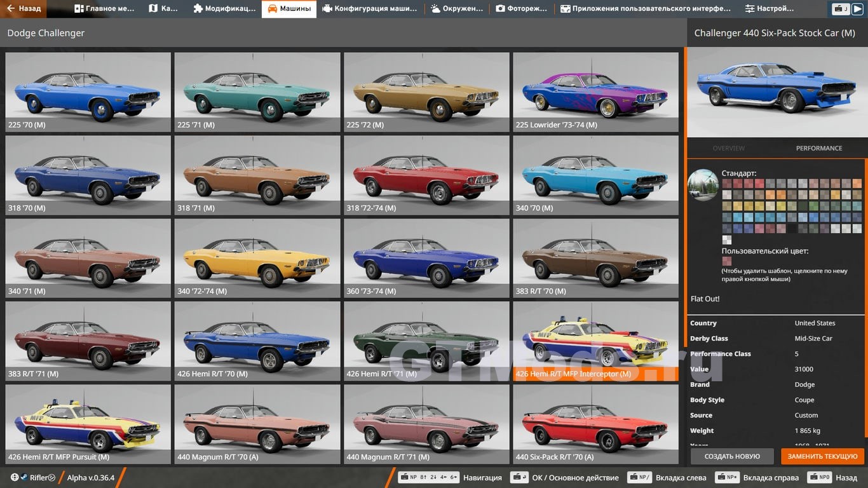
Task: Click the Вкладка справа key hint
Action: point(757,478)
